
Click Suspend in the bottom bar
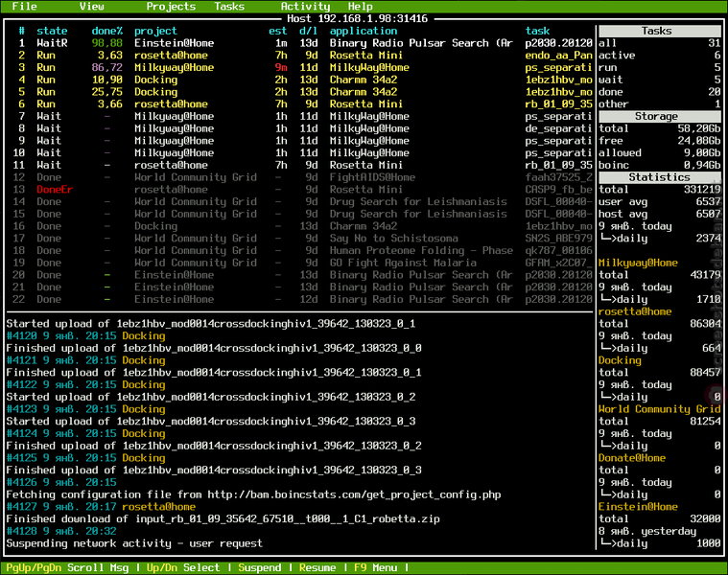[260, 567]
